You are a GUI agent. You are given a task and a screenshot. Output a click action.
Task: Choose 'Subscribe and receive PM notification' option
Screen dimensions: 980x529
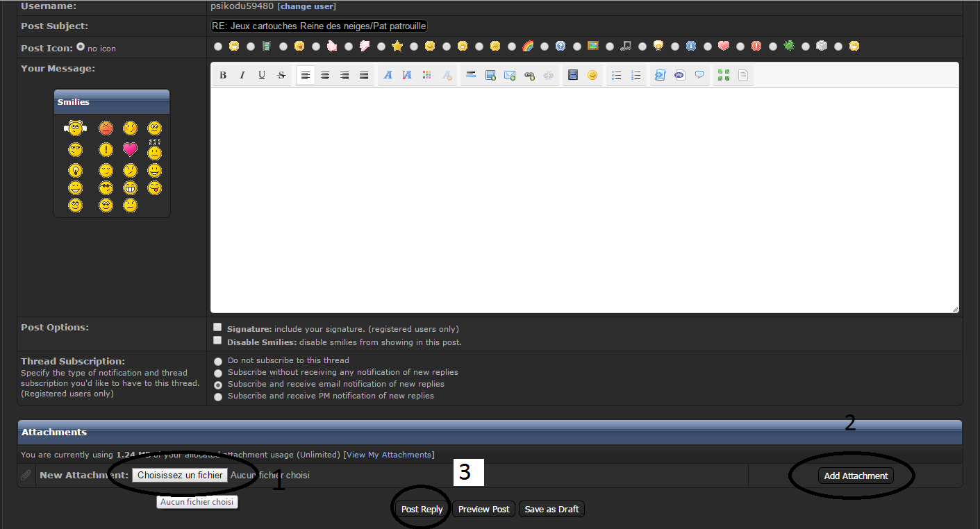219,397
